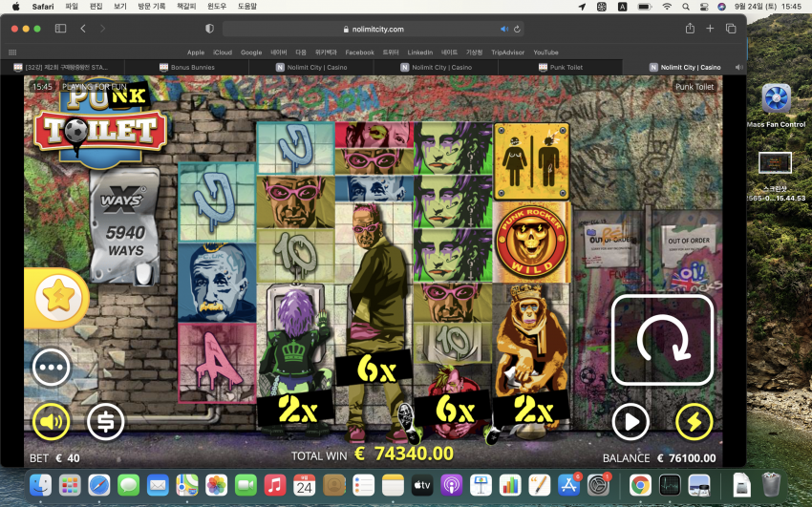The image size is (812, 507).
Task: Open the Google favorites link
Action: point(251,53)
